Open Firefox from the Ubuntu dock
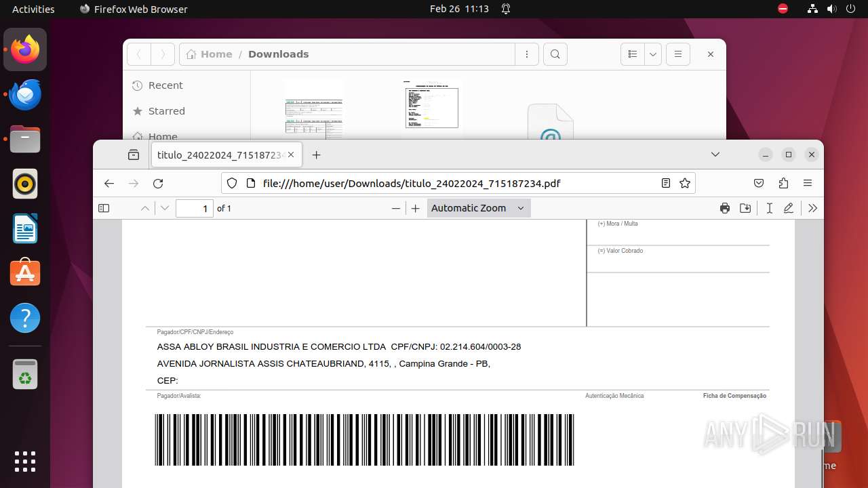 [x=25, y=49]
